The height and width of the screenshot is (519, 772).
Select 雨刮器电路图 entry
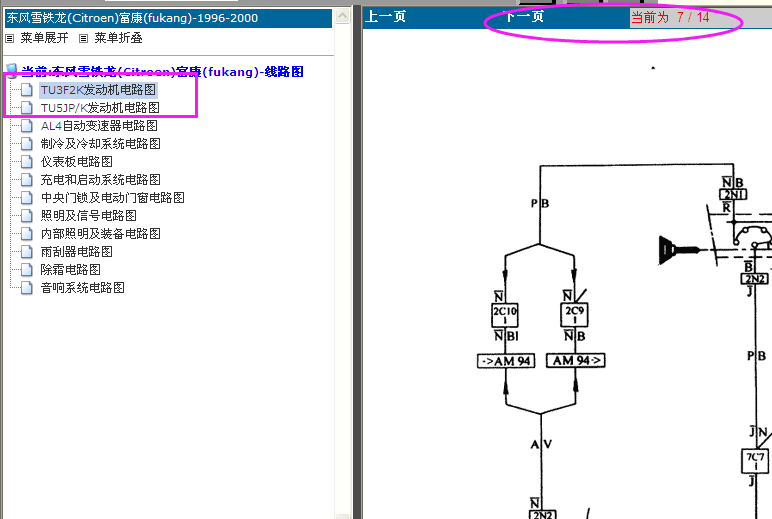tap(76, 252)
